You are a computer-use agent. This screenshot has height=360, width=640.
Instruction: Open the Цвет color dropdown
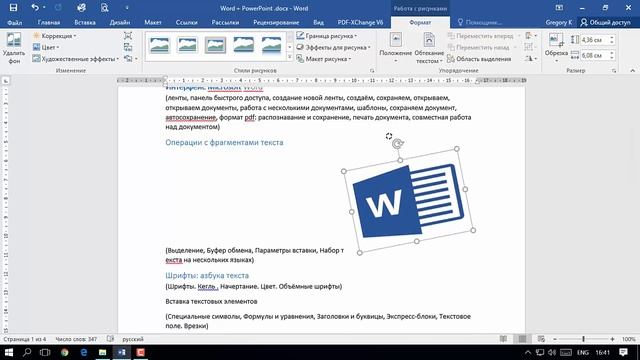46,47
